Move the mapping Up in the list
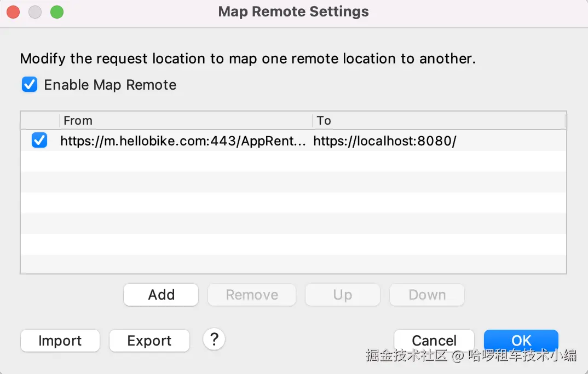This screenshot has height=374, width=588. click(x=342, y=295)
